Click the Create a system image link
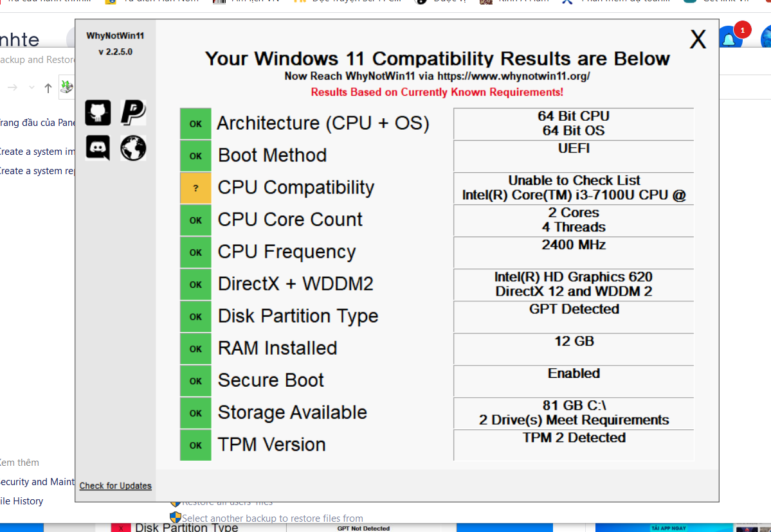 [x=37, y=152]
